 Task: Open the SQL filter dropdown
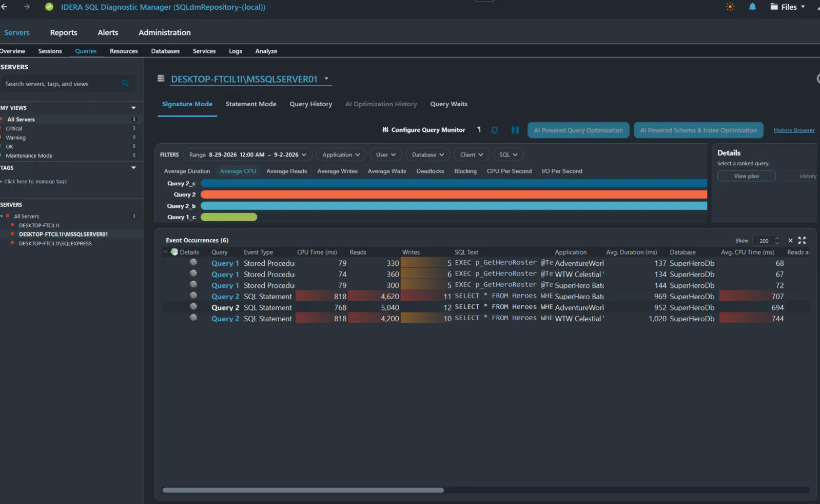[508, 154]
